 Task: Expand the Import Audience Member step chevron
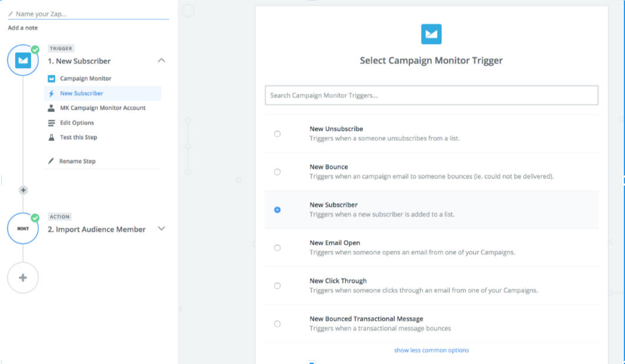click(161, 228)
